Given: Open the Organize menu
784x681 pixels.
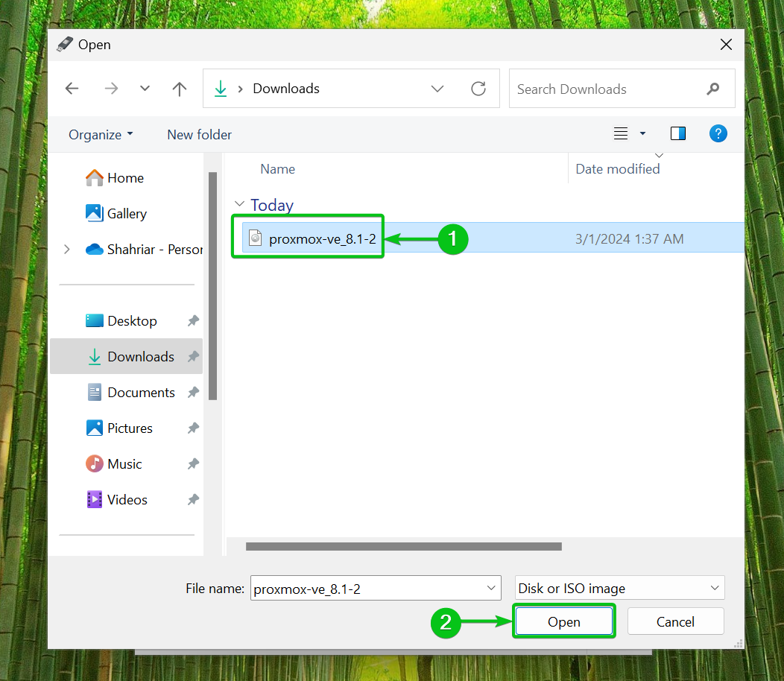Looking at the screenshot, I should 101,135.
